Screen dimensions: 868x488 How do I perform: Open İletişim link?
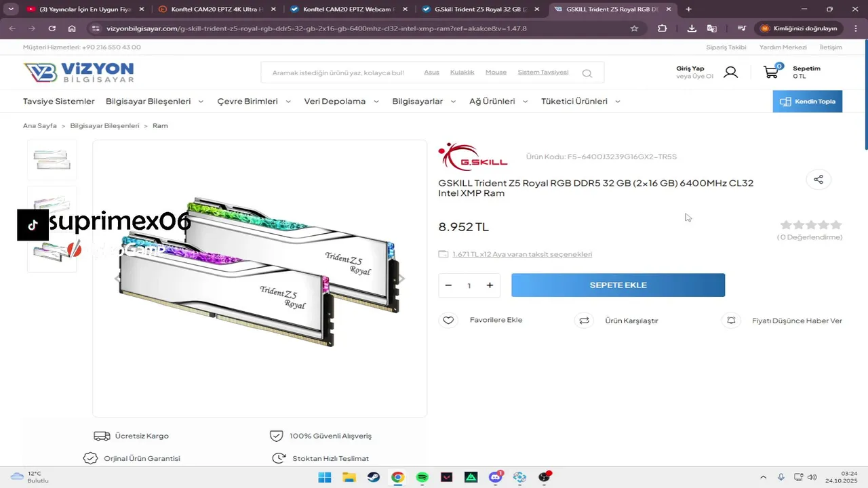[x=831, y=47]
